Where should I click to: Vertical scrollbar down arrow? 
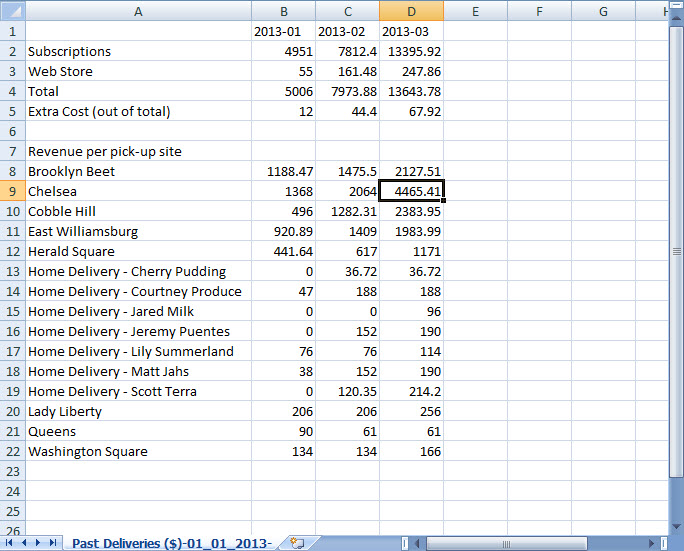pyautogui.click(x=677, y=527)
